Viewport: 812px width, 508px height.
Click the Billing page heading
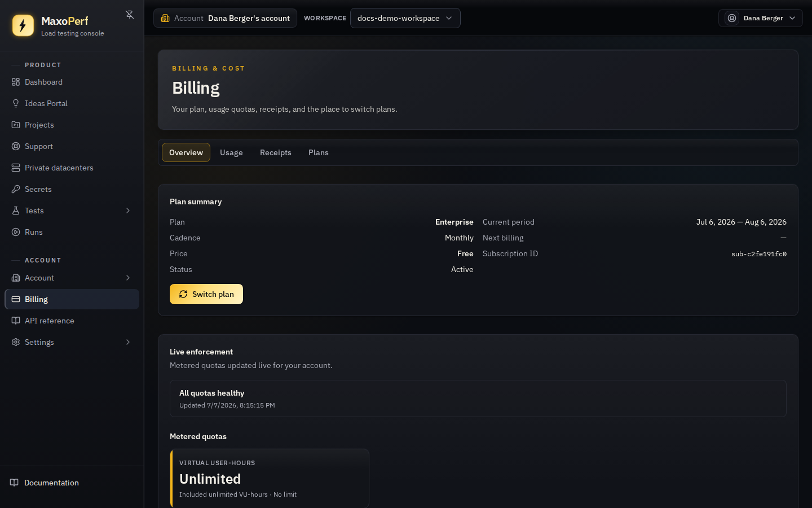tap(196, 88)
